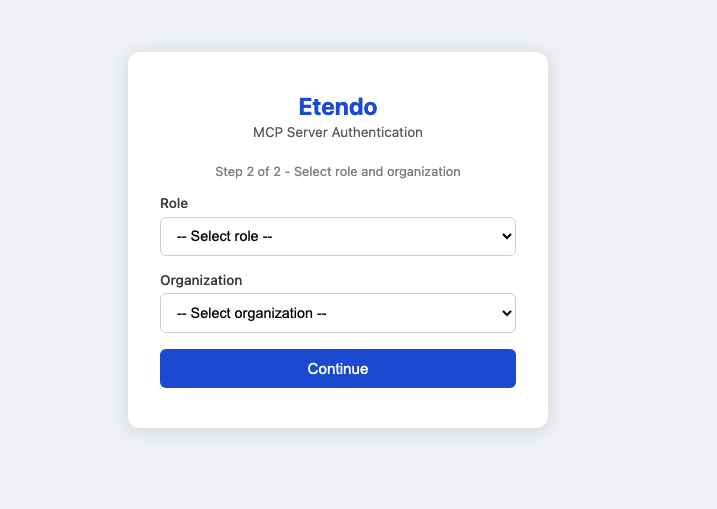This screenshot has height=509, width=717.
Task: Click the chevron arrow on Role select
Action: [506, 237]
